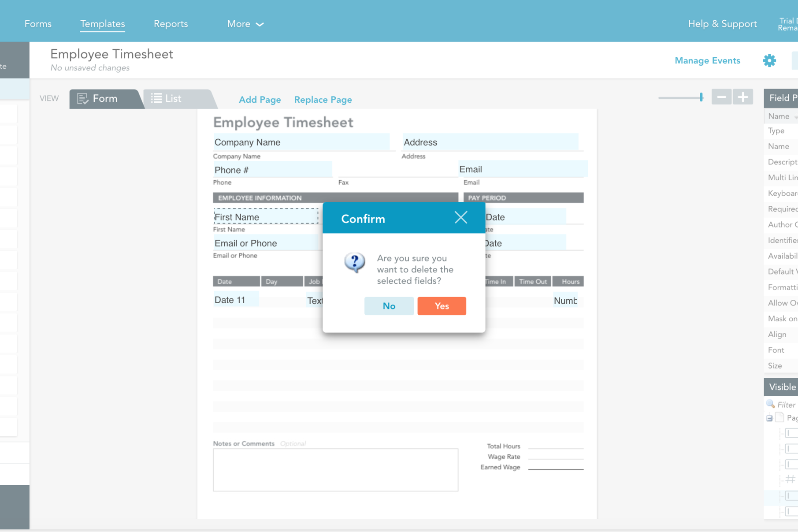Screen dimensions: 798x532
Task: Select the Address field
Action: 490,142
